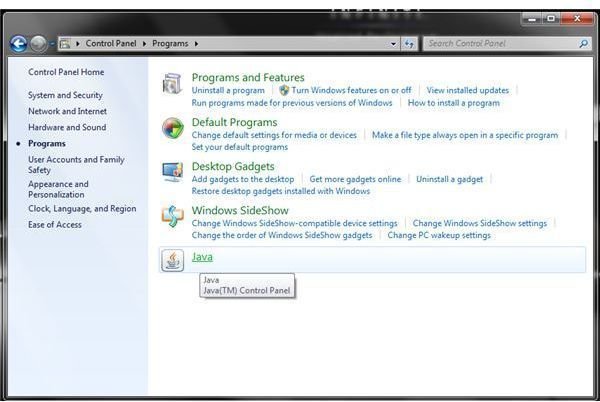Viewport: 600px width, 402px height.
Task: Open Network and Internet category
Action: coord(67,111)
